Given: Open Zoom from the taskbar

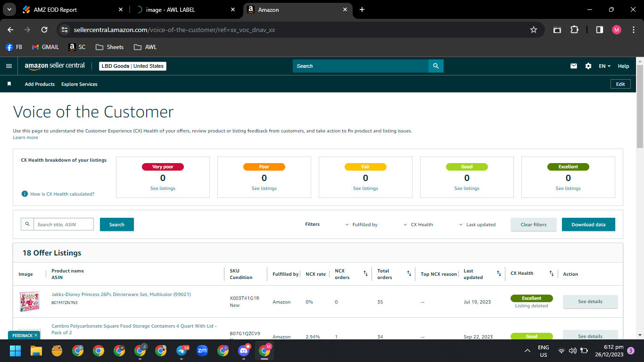Looking at the screenshot, I should (x=202, y=351).
